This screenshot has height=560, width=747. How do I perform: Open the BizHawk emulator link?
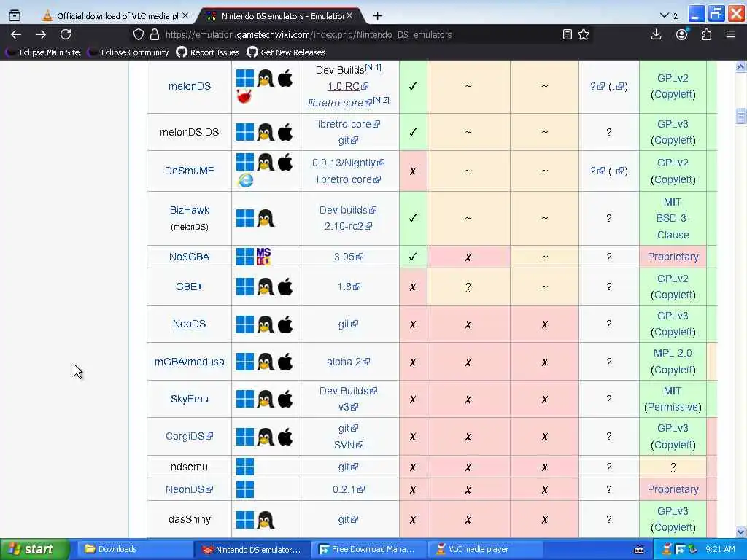[190, 210]
